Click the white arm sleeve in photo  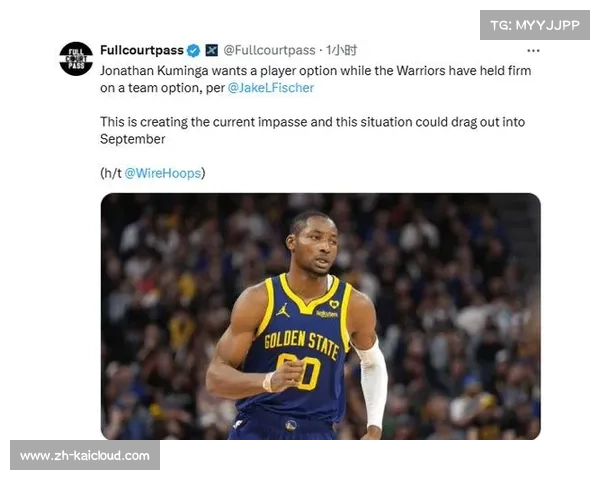(x=372, y=384)
